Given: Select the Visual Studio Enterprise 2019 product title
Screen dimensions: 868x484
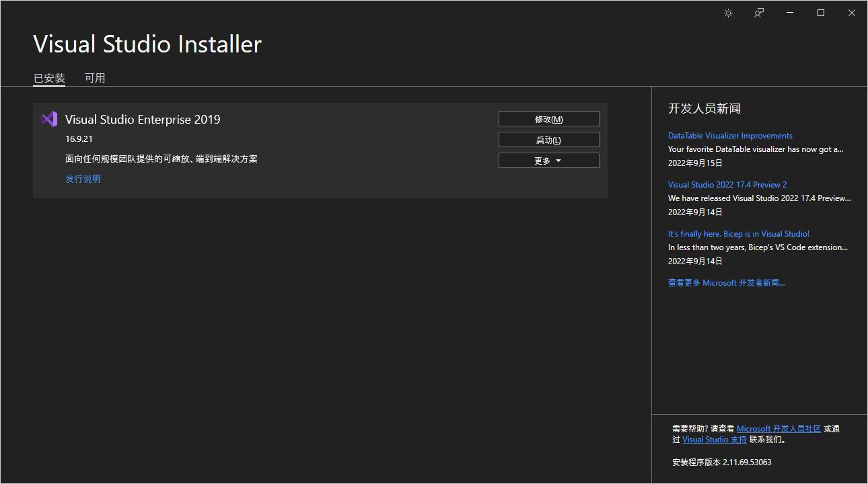Looking at the screenshot, I should [x=143, y=120].
